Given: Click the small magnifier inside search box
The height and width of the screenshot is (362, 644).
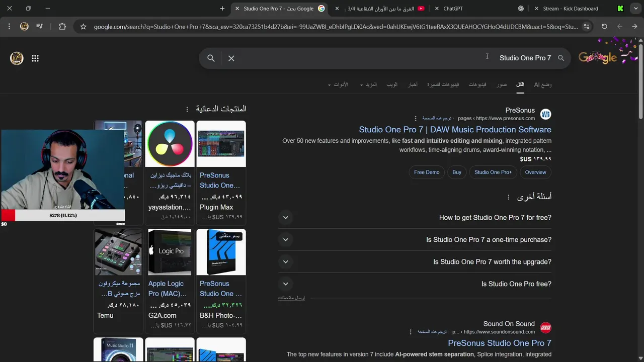Looking at the screenshot, I should click(x=561, y=58).
